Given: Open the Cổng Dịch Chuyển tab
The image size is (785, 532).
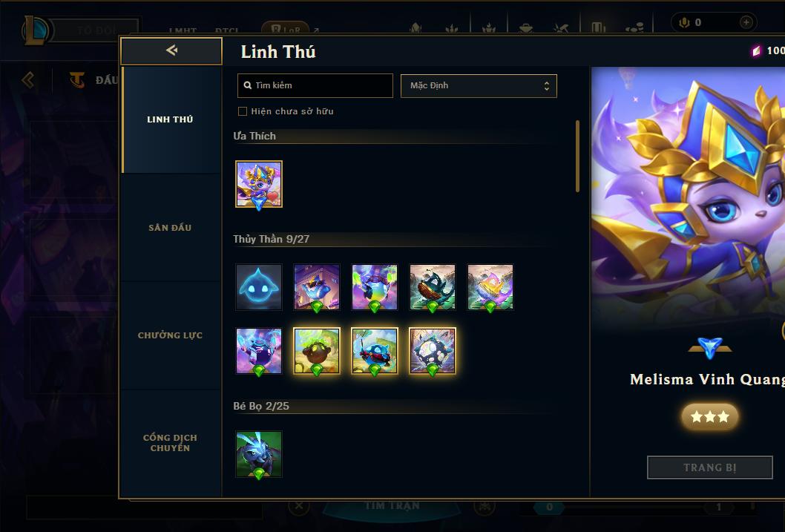Looking at the screenshot, I should [x=170, y=443].
